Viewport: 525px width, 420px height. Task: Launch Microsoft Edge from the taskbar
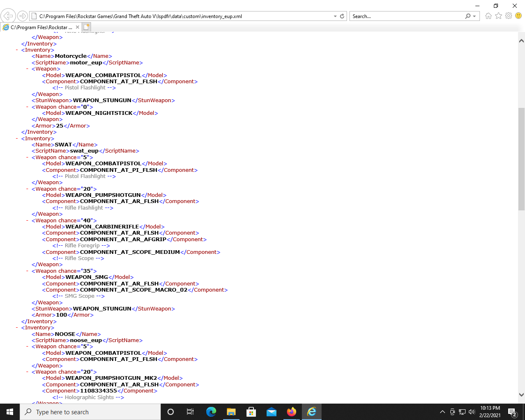point(211,412)
